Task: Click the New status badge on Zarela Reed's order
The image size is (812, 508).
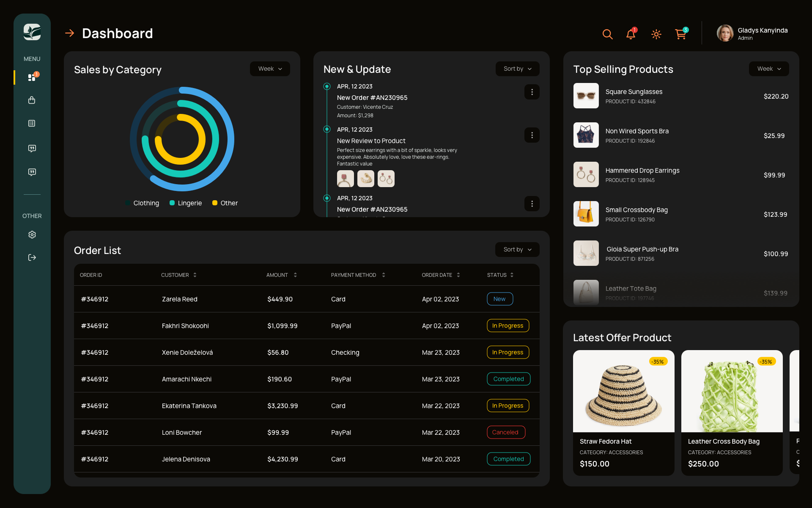Action: tap(500, 299)
